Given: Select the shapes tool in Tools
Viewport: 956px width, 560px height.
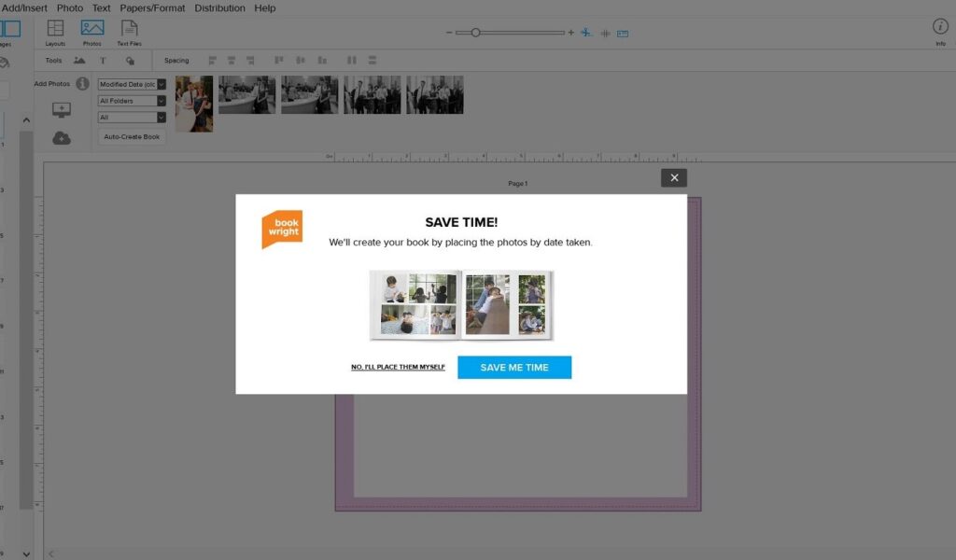Looking at the screenshot, I should (130, 61).
